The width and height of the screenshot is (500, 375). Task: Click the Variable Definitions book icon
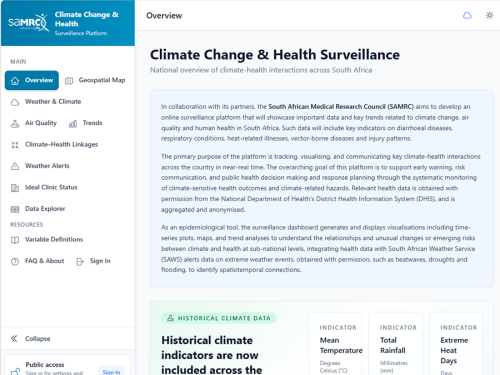pos(15,240)
